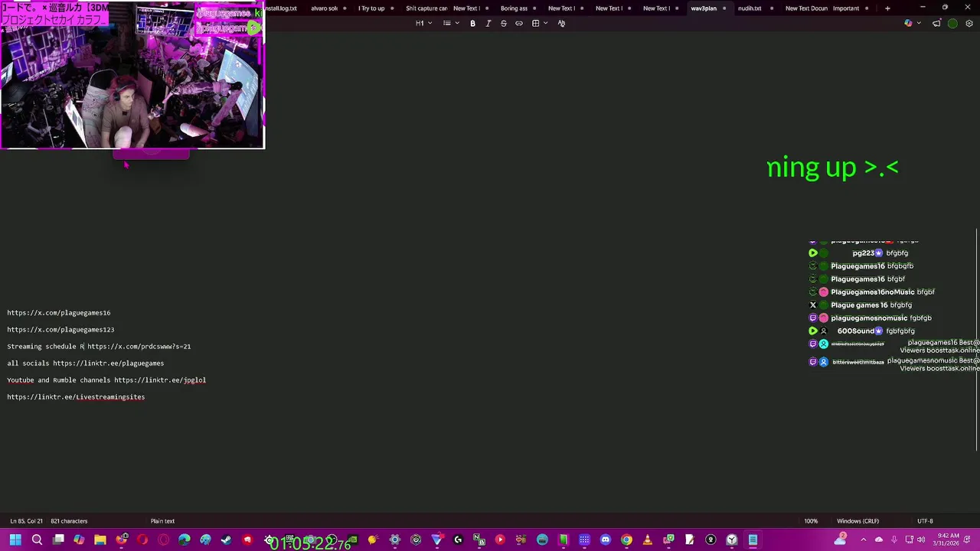Viewport: 980px width, 551px height.
Task: Click the webcam overlay thumbnail
Action: (x=132, y=74)
